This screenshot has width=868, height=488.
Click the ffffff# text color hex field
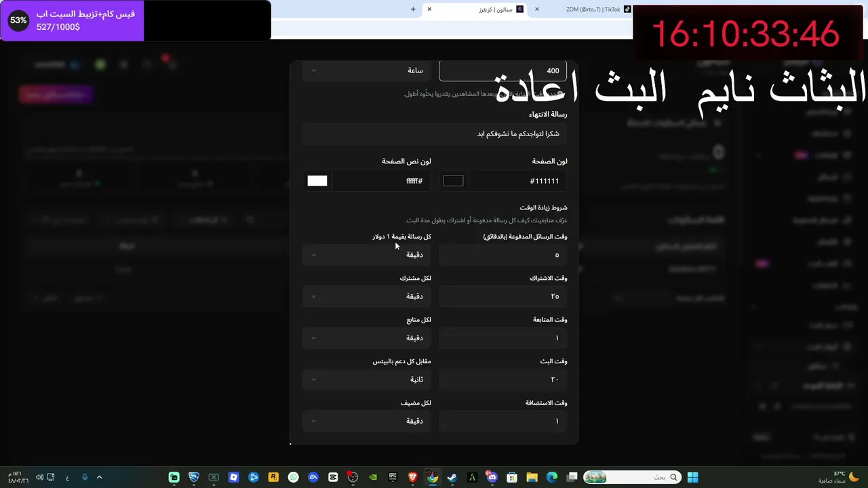(381, 181)
